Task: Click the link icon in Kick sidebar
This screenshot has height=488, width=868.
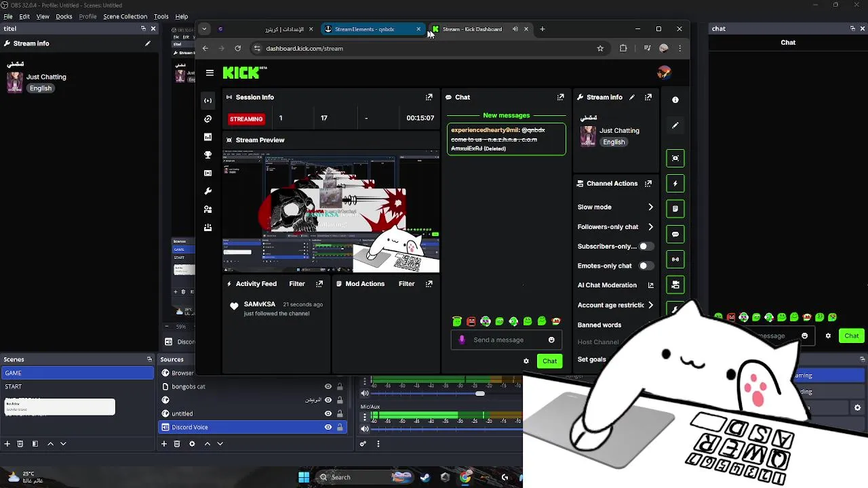Action: click(208, 119)
